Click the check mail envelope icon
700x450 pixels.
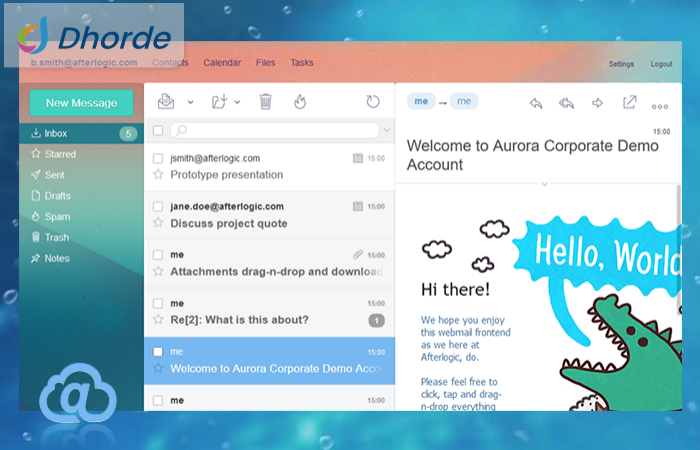point(166,101)
